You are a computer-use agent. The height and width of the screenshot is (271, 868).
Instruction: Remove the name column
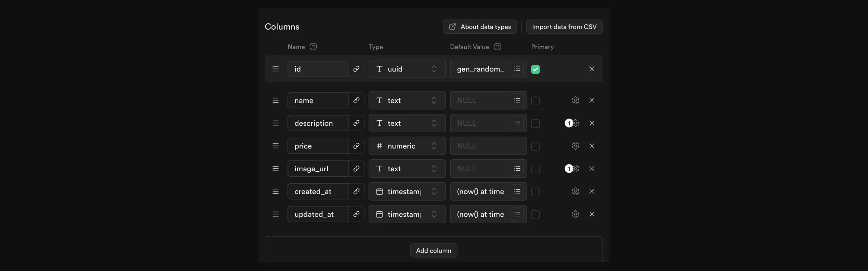(x=592, y=100)
